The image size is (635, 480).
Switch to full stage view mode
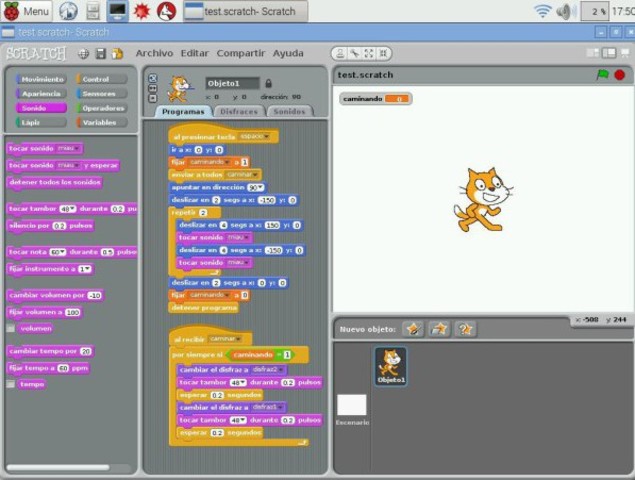pos(609,53)
